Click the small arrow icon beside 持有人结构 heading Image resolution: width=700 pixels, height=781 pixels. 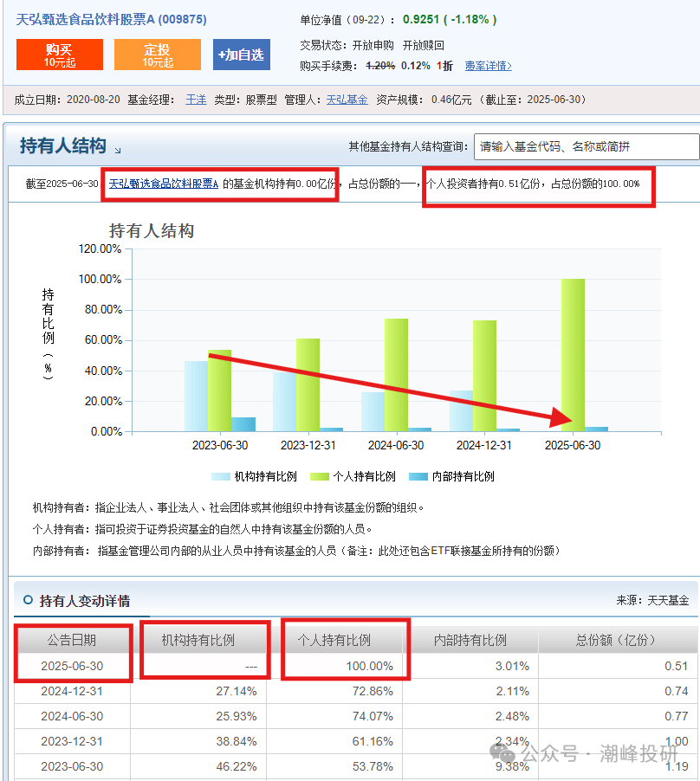118,150
